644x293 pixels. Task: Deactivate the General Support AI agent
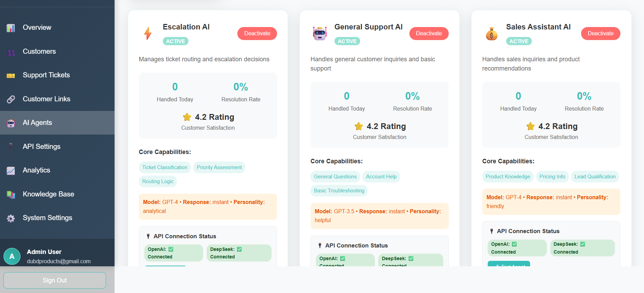point(429,33)
